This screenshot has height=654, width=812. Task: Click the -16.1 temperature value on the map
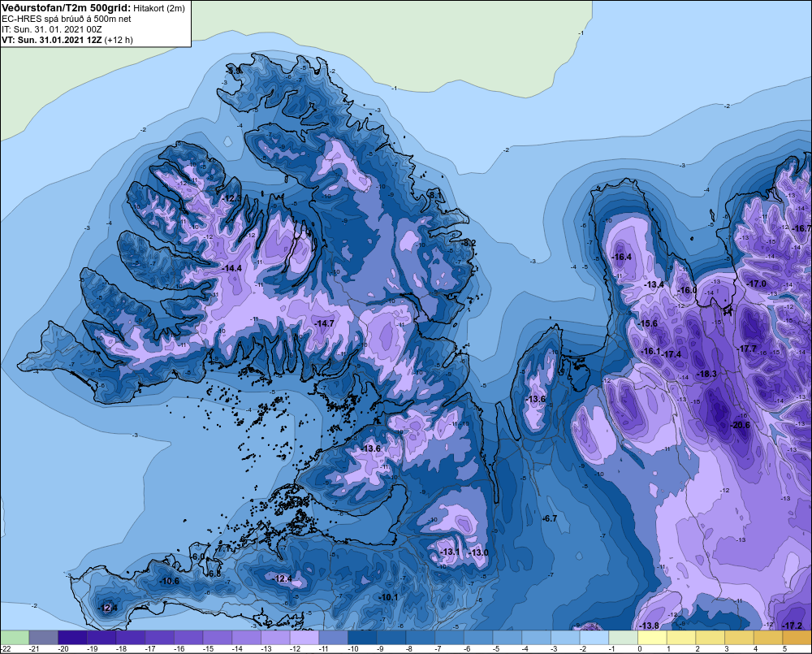click(651, 351)
